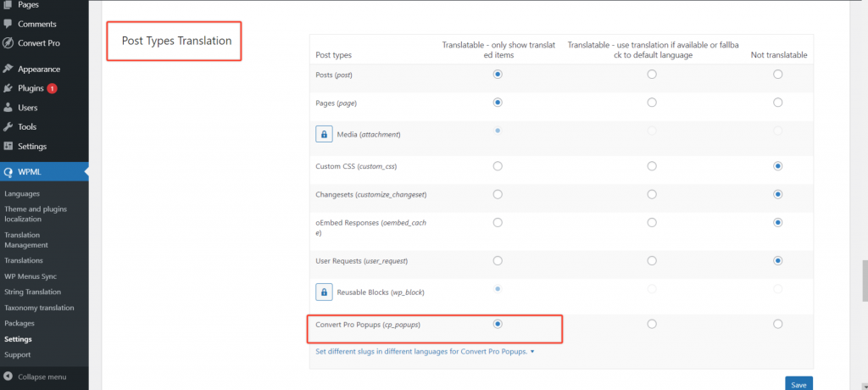Set User Requests to Not translatable

(x=778, y=260)
